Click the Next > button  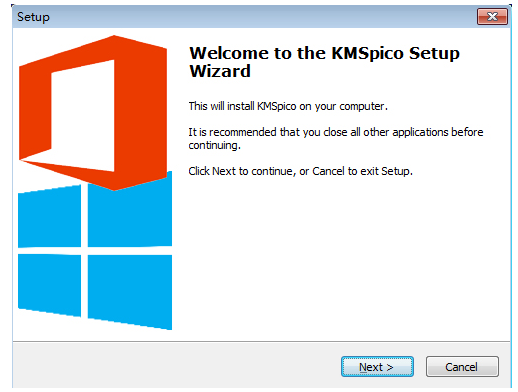point(377,367)
